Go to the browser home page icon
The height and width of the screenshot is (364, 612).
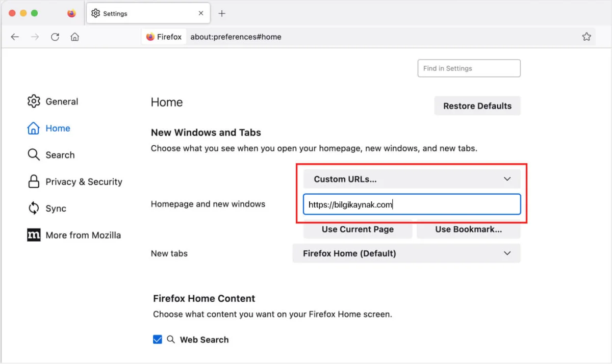coord(75,37)
